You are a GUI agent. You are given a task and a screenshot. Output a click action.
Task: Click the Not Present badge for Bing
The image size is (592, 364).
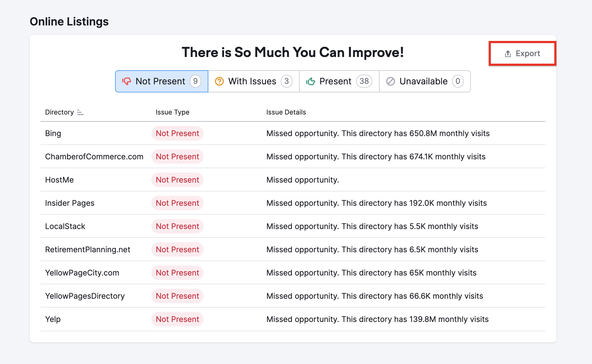(x=177, y=133)
